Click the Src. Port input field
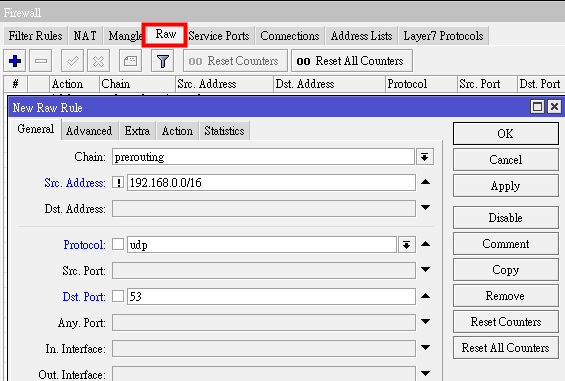This screenshot has width=565, height=381. (x=264, y=271)
